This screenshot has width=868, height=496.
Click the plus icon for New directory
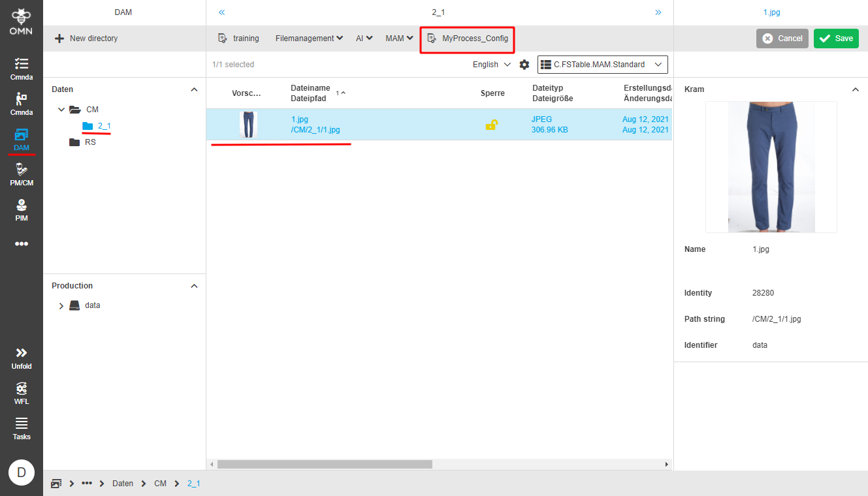point(59,39)
